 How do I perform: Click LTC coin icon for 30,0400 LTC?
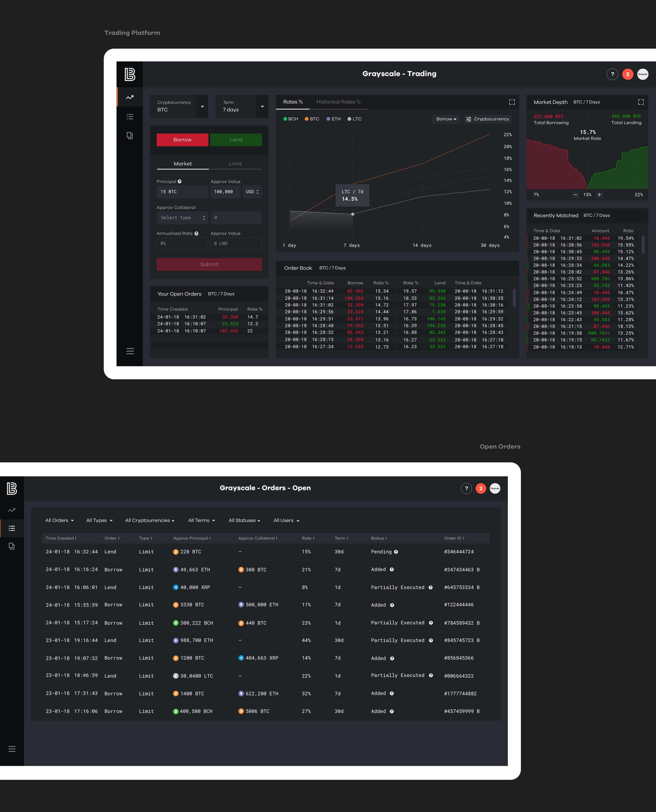[x=176, y=676]
